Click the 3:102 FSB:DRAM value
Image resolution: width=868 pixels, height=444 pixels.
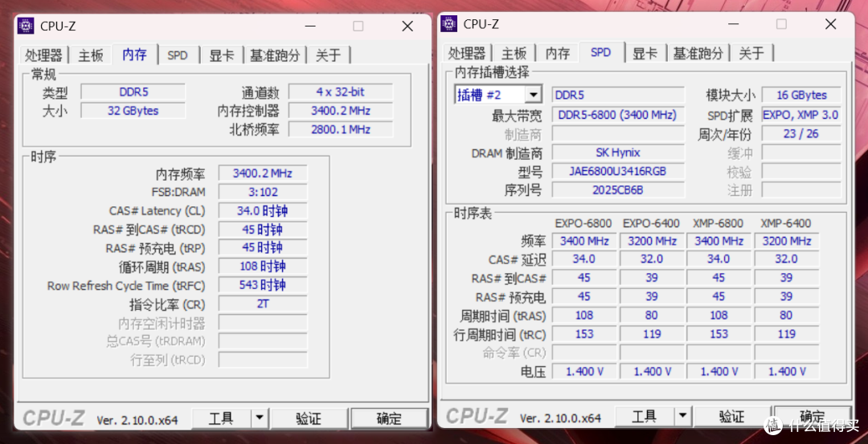(263, 192)
